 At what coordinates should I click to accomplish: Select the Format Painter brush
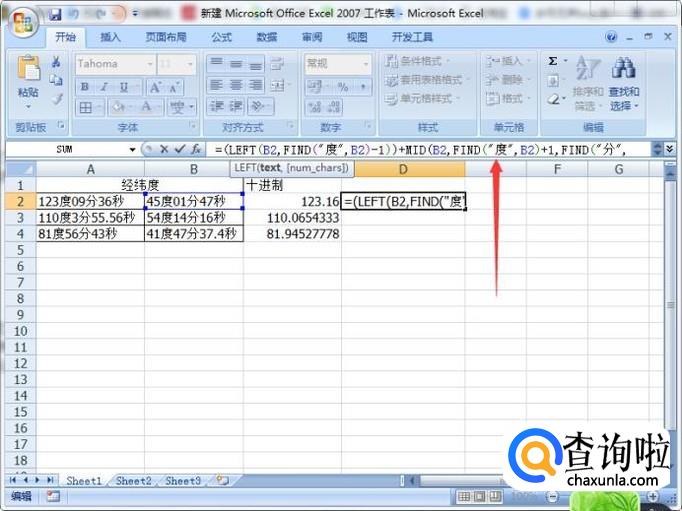tap(57, 99)
